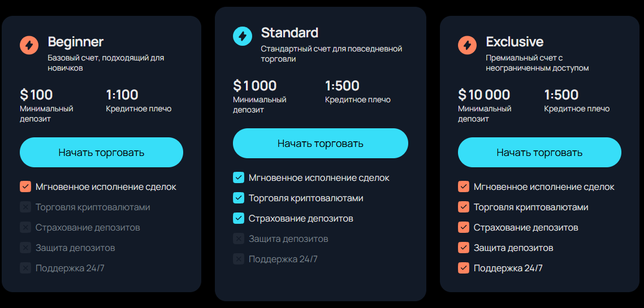Click the $1 000 deposit amount in Standard
644x308 pixels.
click(x=255, y=85)
